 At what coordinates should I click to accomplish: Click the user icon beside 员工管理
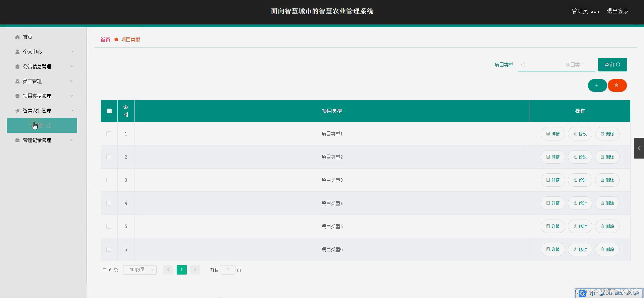[17, 81]
